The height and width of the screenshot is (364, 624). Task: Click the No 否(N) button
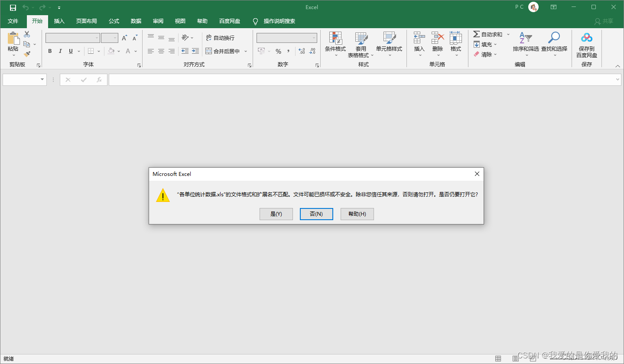316,214
